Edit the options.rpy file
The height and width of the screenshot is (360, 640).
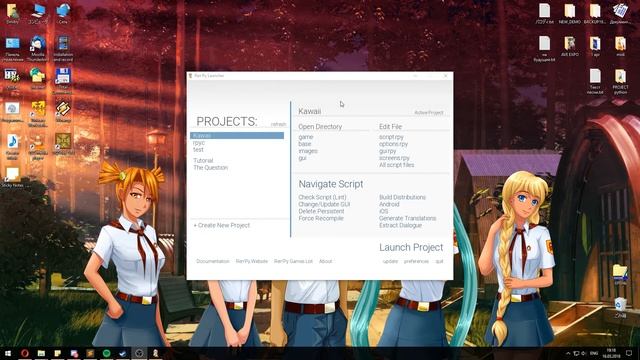(x=393, y=144)
